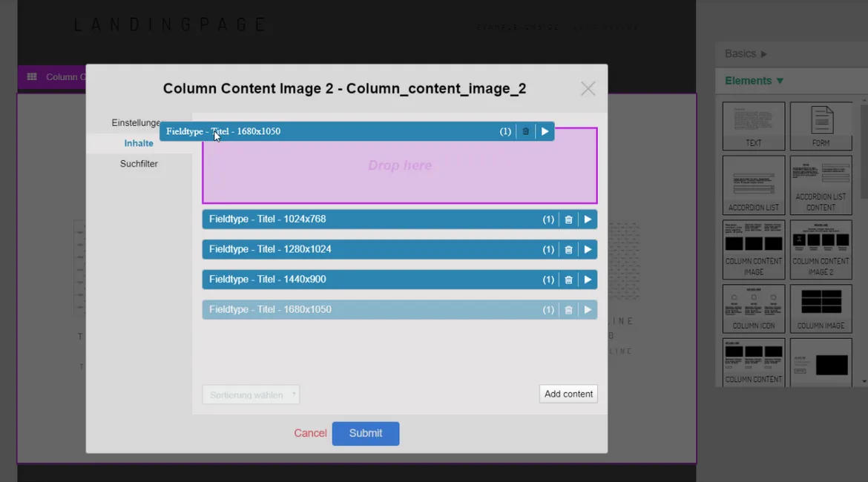
Task: Click the LANDINGPAGE logo text
Action: point(169,25)
